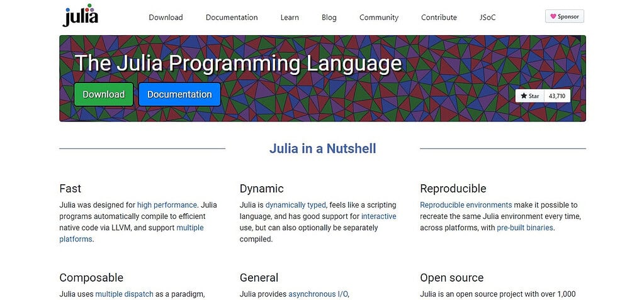This screenshot has height=300, width=644.
Task: Click the banner title The Julia Programming Language
Action: coord(238,63)
